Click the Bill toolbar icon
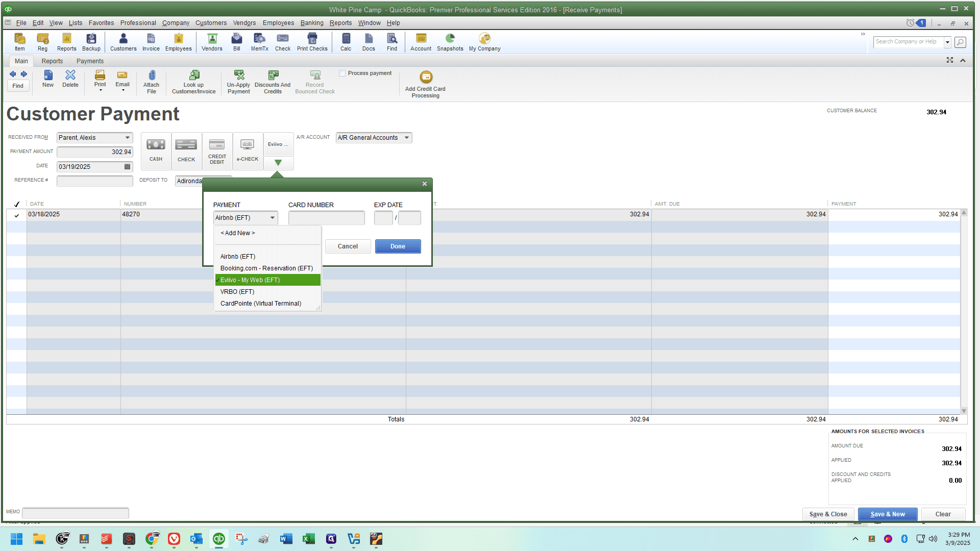This screenshot has height=551, width=980. 237,42
